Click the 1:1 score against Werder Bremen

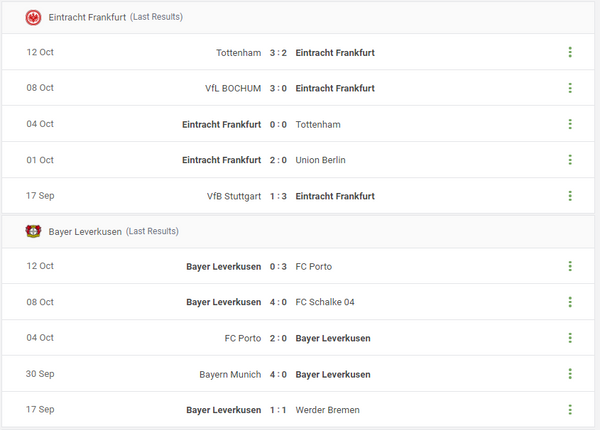278,410
